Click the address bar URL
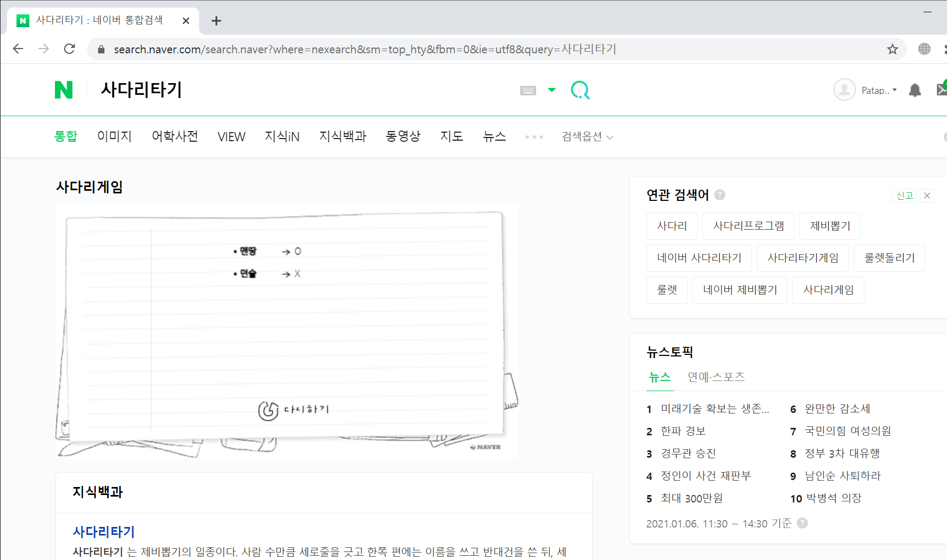Screen dimensions: 947x560 click(x=365, y=50)
